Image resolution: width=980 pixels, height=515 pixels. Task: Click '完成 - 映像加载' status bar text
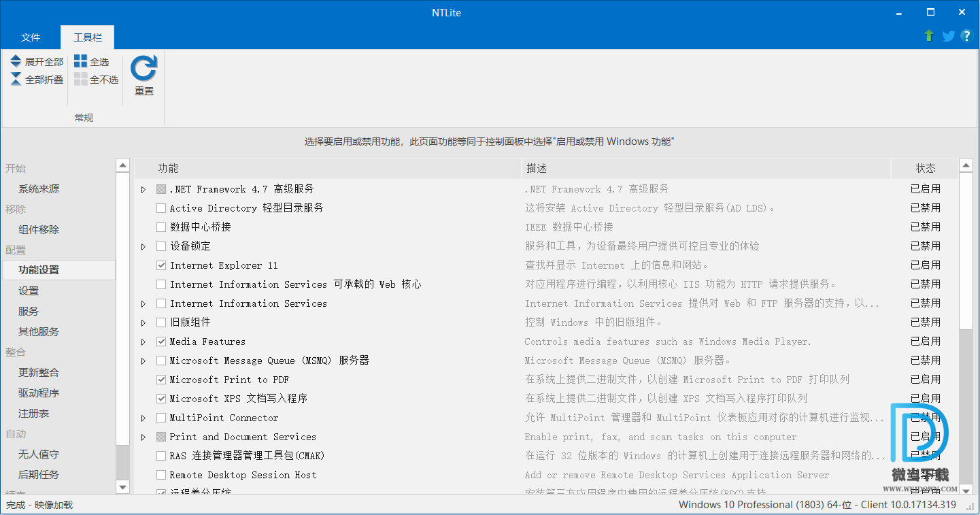tap(39, 505)
